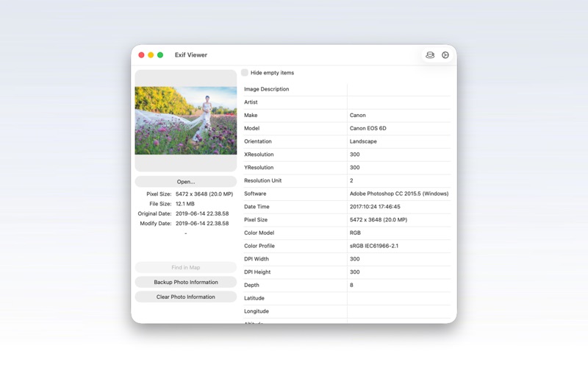Select the DPI Height row label

(257, 272)
